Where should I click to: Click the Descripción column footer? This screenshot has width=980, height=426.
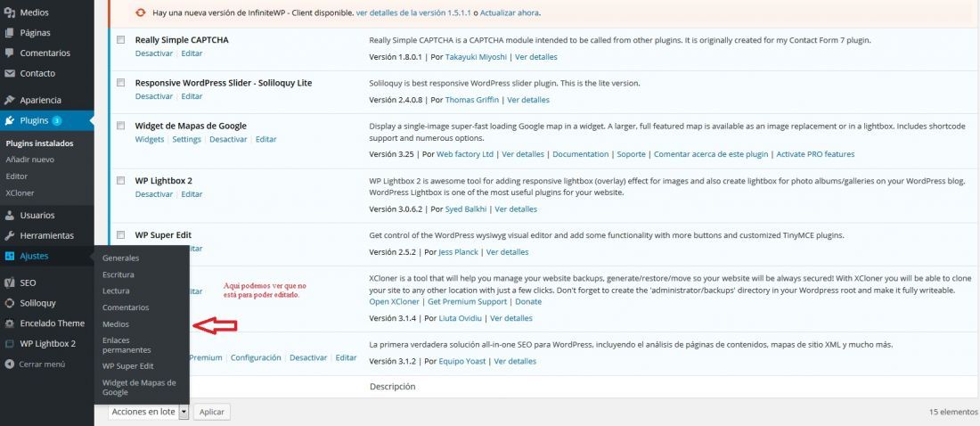pos(393,387)
